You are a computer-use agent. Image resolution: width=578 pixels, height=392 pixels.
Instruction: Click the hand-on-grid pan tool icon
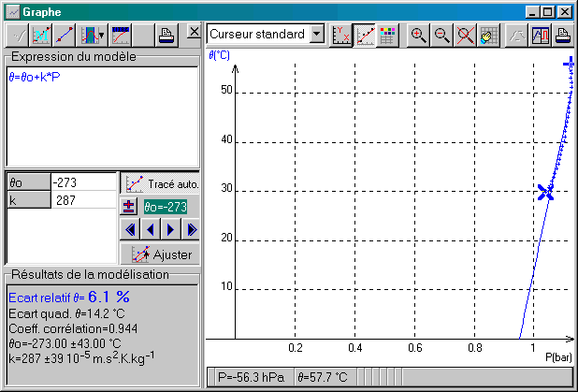pos(486,36)
